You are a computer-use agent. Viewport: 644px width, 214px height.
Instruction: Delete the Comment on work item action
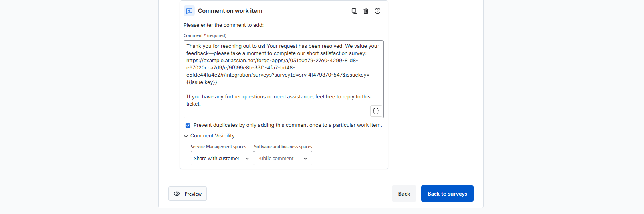point(366,11)
